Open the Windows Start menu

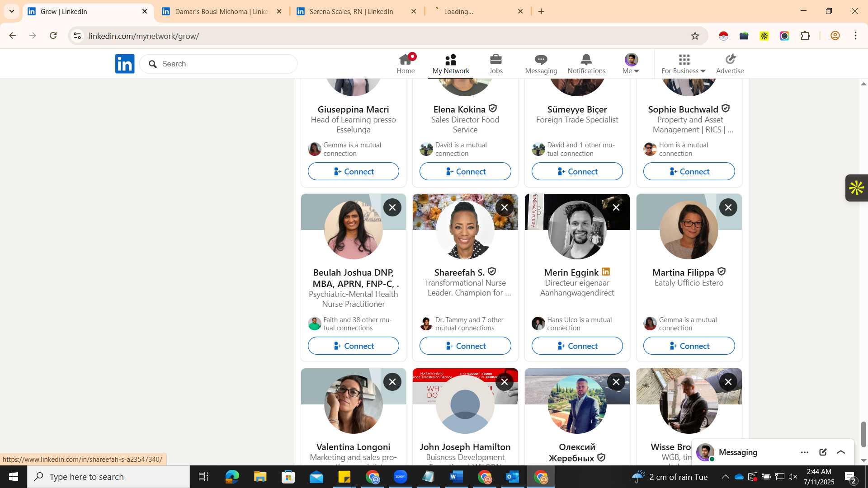pyautogui.click(x=13, y=477)
